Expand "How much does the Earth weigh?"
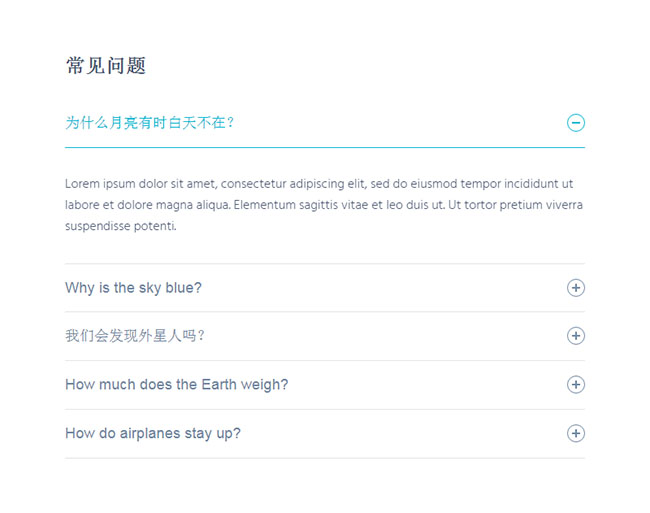 tap(176, 385)
